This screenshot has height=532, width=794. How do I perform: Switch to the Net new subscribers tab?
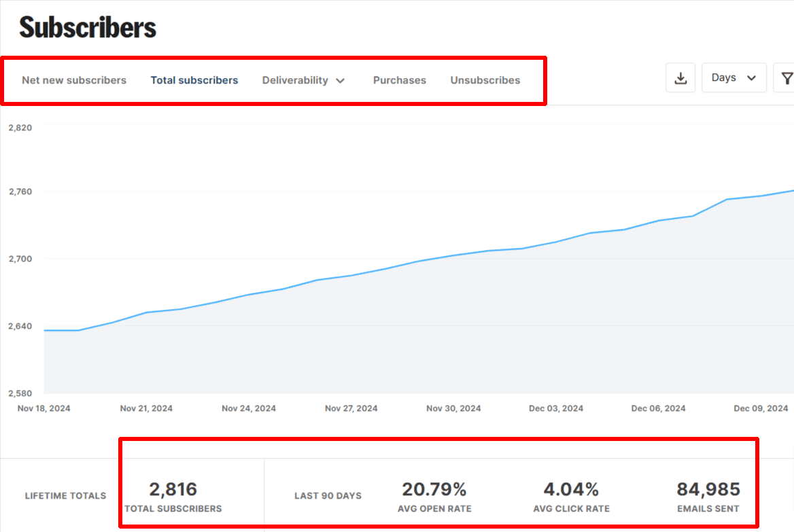[73, 80]
